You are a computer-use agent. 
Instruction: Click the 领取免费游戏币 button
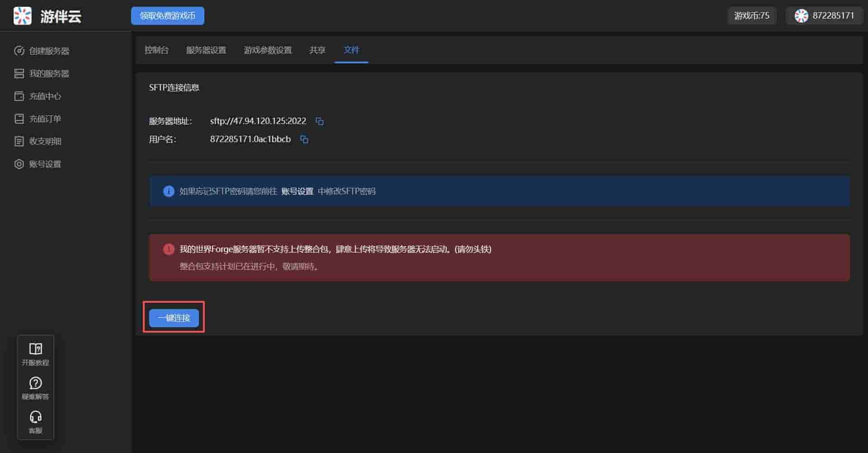click(168, 16)
